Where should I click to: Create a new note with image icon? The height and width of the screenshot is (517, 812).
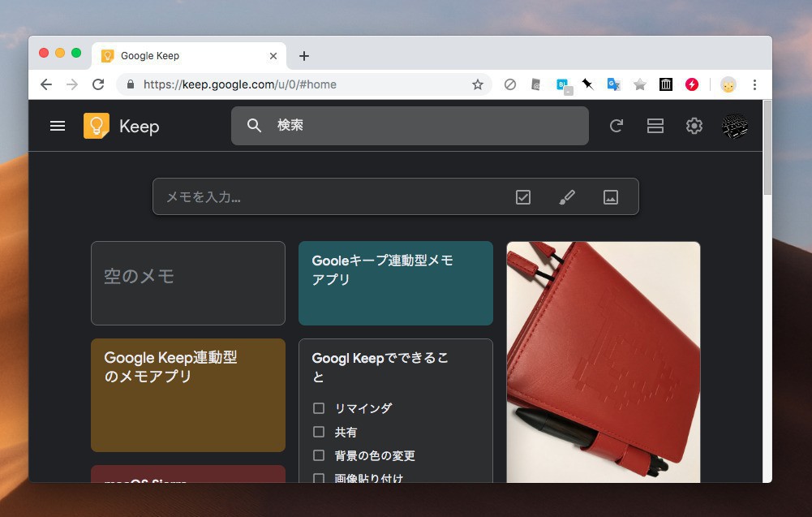[x=611, y=197]
